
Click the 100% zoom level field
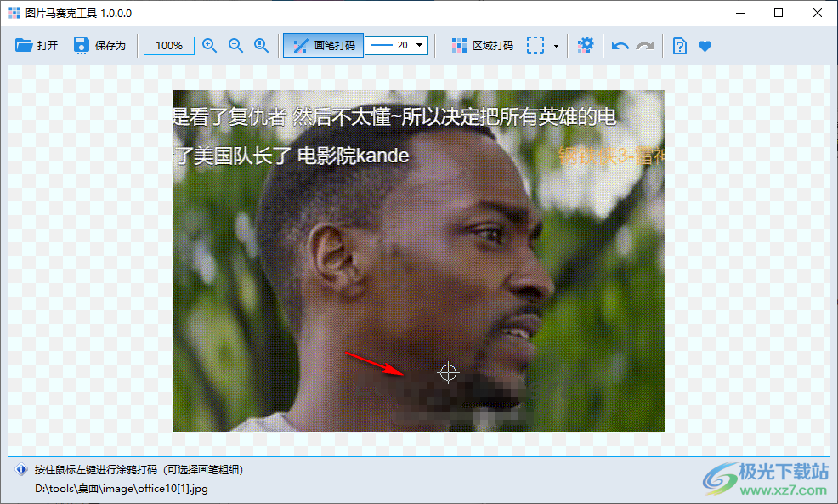pos(169,45)
